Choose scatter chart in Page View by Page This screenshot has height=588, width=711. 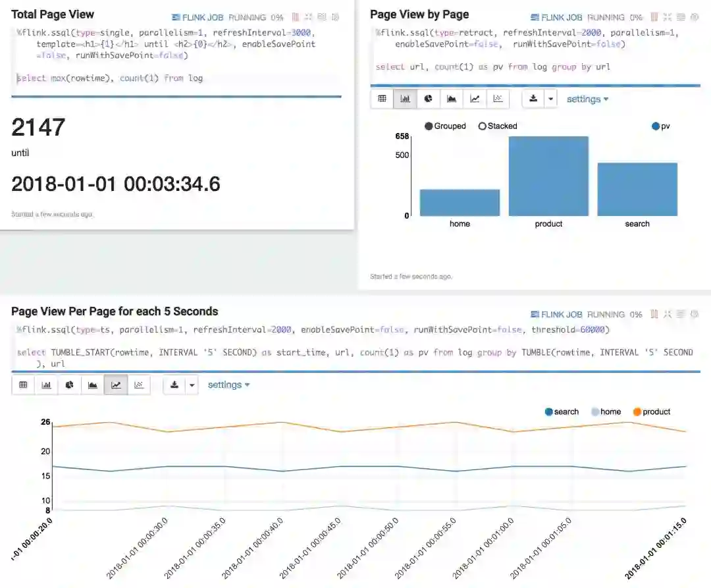coord(498,99)
